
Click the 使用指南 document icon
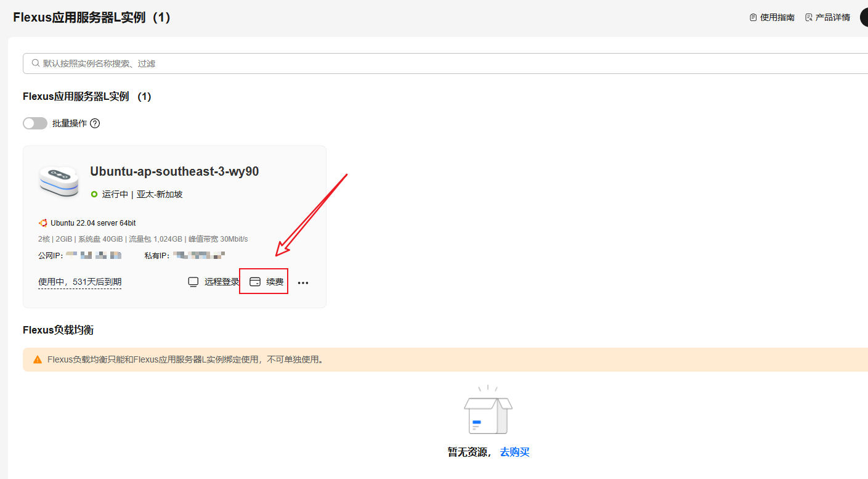pos(753,17)
